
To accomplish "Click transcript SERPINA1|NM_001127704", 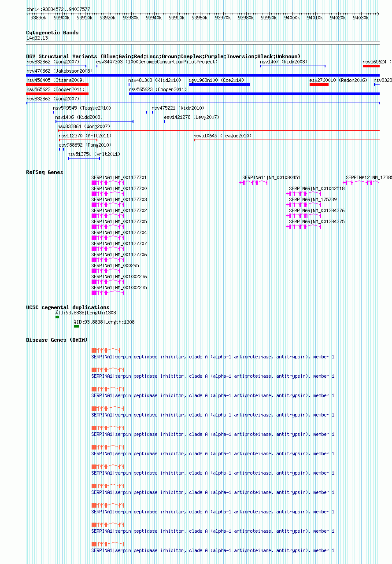I will (x=119, y=233).
